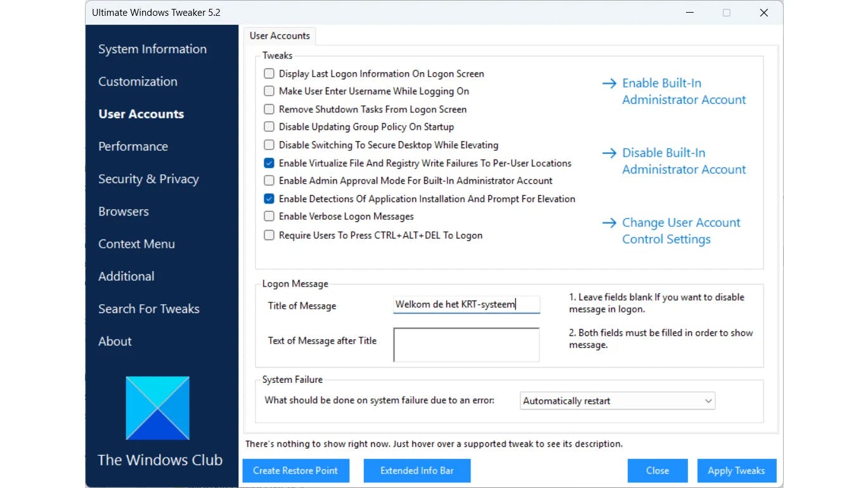
Task: Click the 'There's nothing to show right now' description
Action: click(434, 444)
